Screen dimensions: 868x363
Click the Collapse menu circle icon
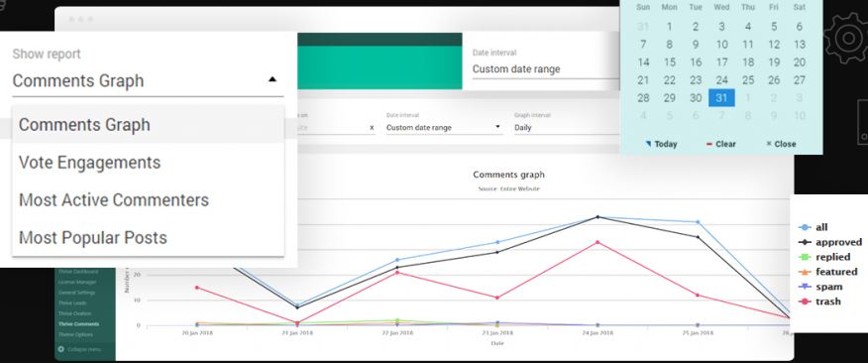pyautogui.click(x=60, y=349)
